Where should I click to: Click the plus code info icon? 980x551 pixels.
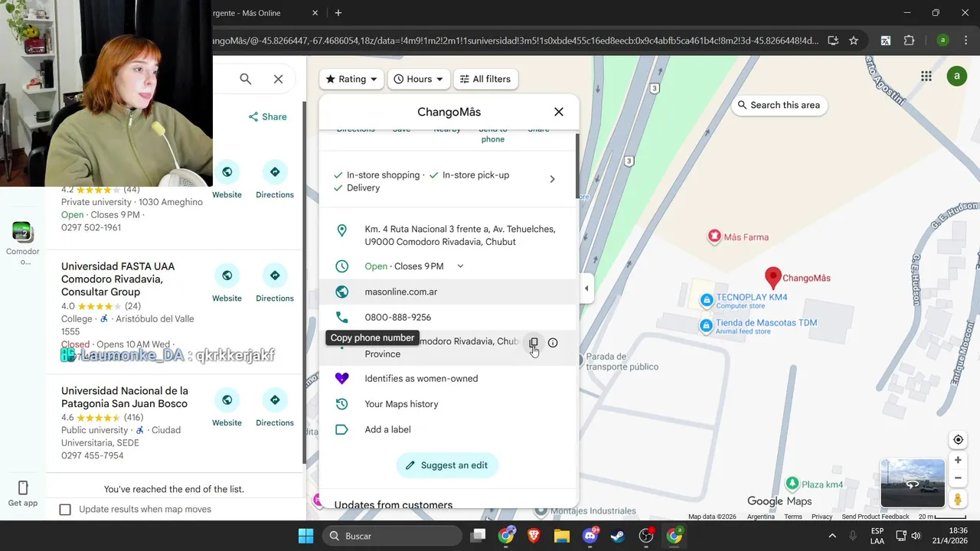pyautogui.click(x=553, y=343)
